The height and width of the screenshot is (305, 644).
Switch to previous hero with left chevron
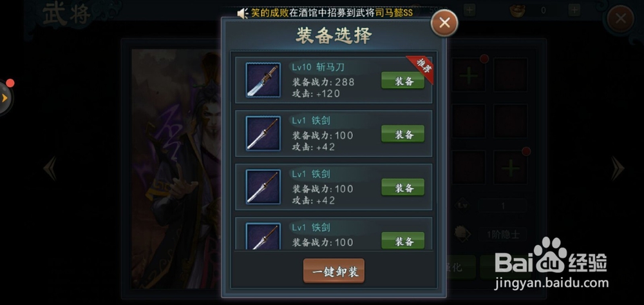coord(50,168)
